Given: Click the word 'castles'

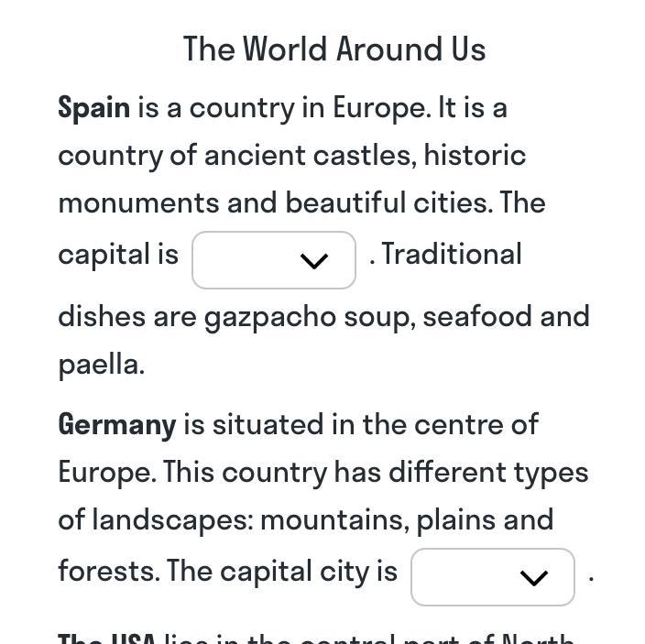Looking at the screenshot, I should click(x=364, y=156).
